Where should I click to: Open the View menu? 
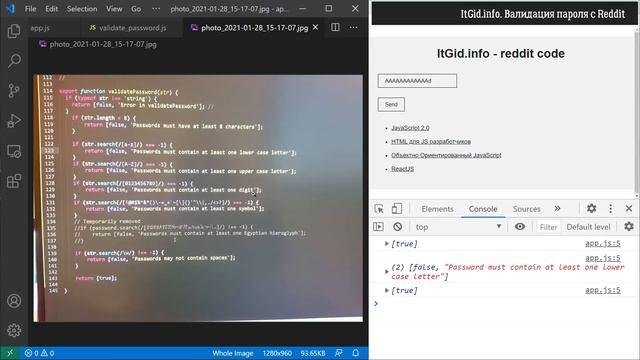(114, 9)
